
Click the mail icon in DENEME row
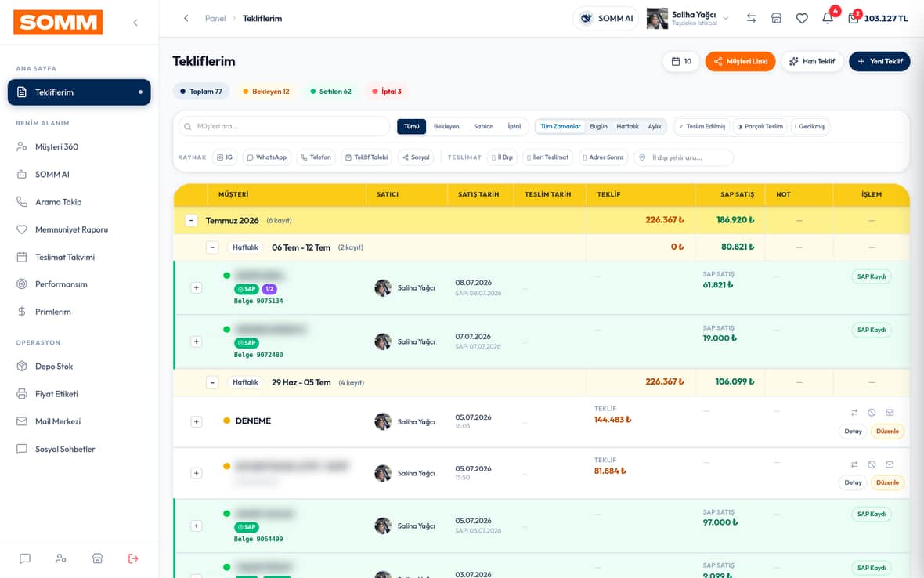coord(890,413)
